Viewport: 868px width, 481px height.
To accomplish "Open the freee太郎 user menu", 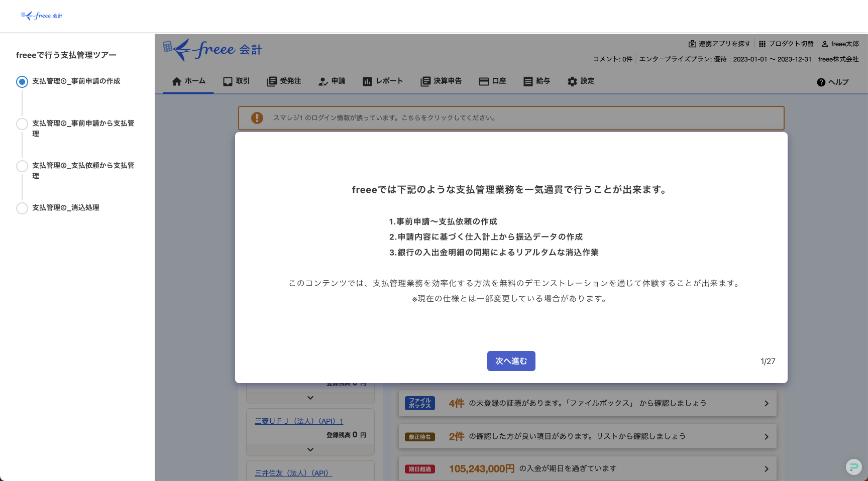I will [840, 44].
